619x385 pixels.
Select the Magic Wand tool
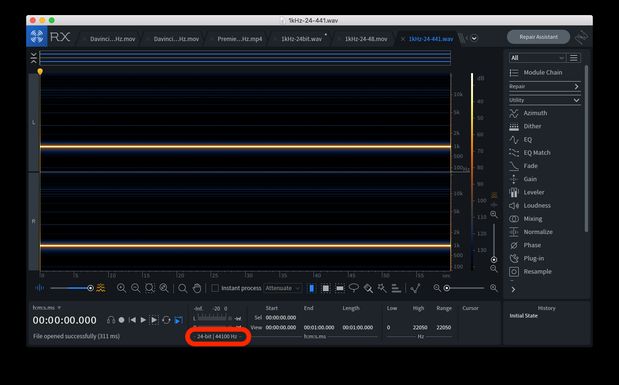[382, 288]
